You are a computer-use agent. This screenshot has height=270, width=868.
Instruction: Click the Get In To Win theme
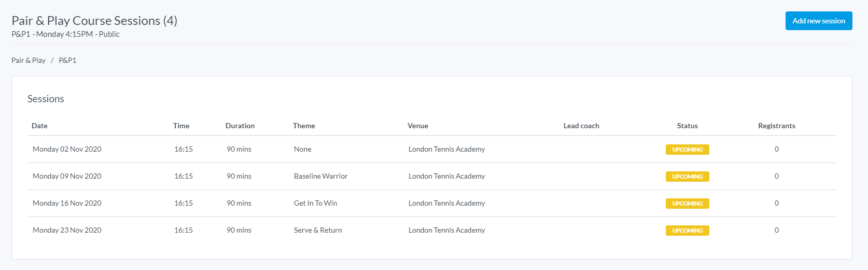tap(315, 203)
